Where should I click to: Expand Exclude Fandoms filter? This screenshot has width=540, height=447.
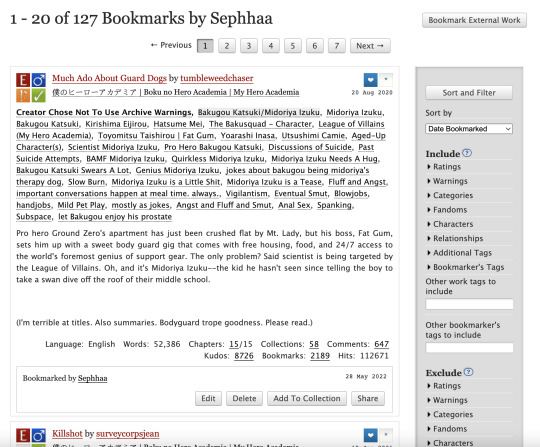(x=447, y=429)
